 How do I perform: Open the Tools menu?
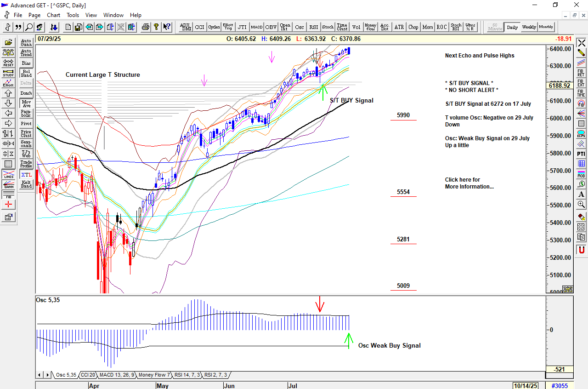(73, 15)
